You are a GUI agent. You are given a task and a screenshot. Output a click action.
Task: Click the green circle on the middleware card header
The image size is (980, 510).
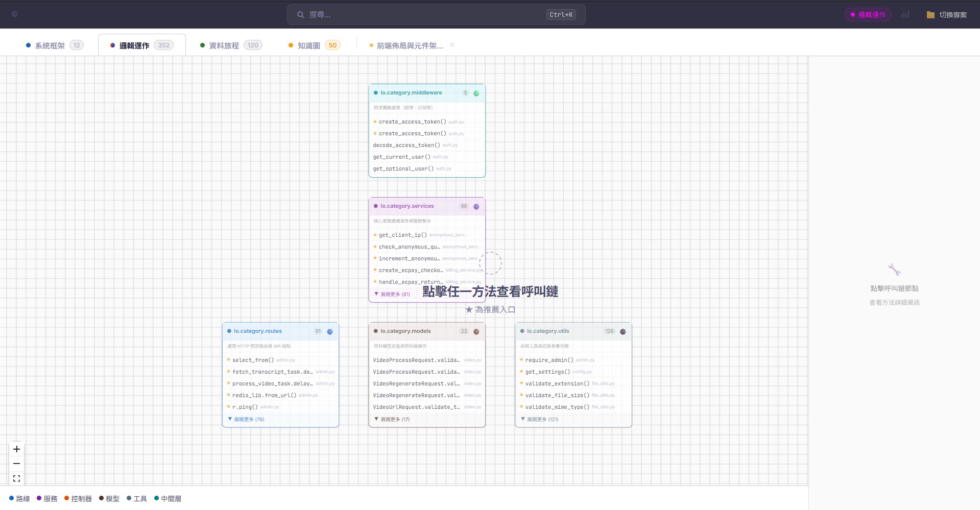pos(476,93)
